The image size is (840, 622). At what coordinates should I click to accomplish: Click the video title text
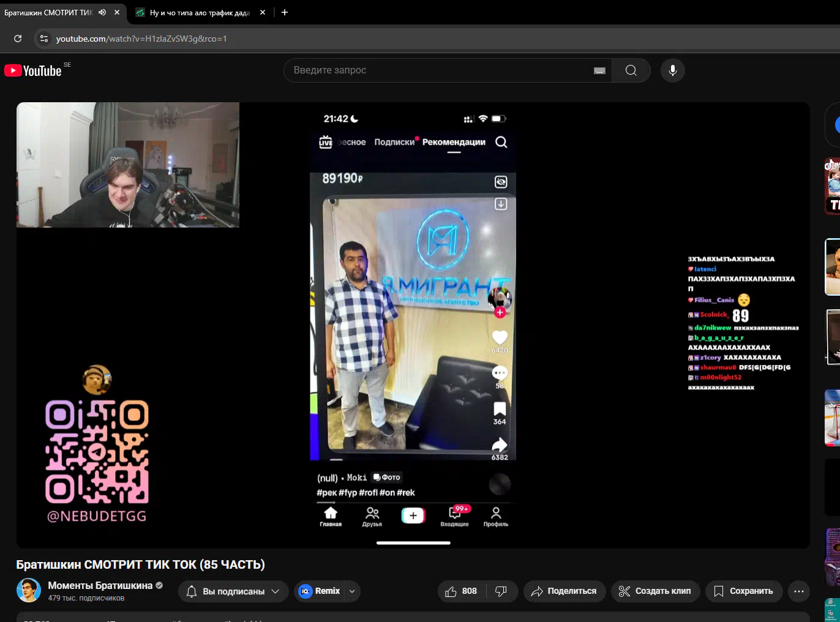click(x=140, y=564)
